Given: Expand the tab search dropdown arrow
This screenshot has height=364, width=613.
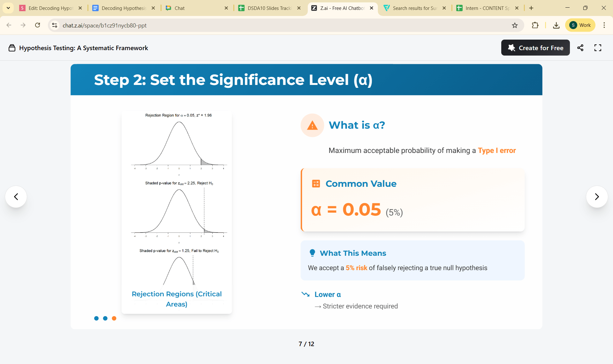Looking at the screenshot, I should tap(8, 8).
